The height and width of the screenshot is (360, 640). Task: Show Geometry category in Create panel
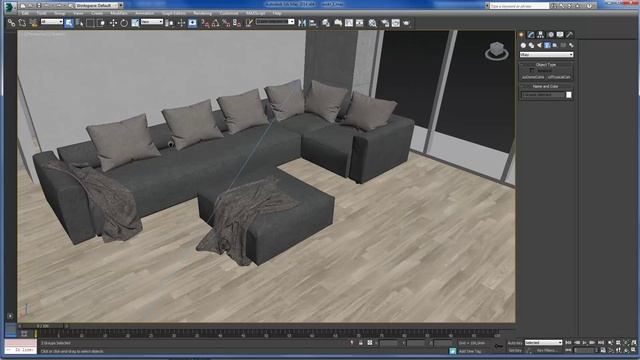(x=523, y=45)
